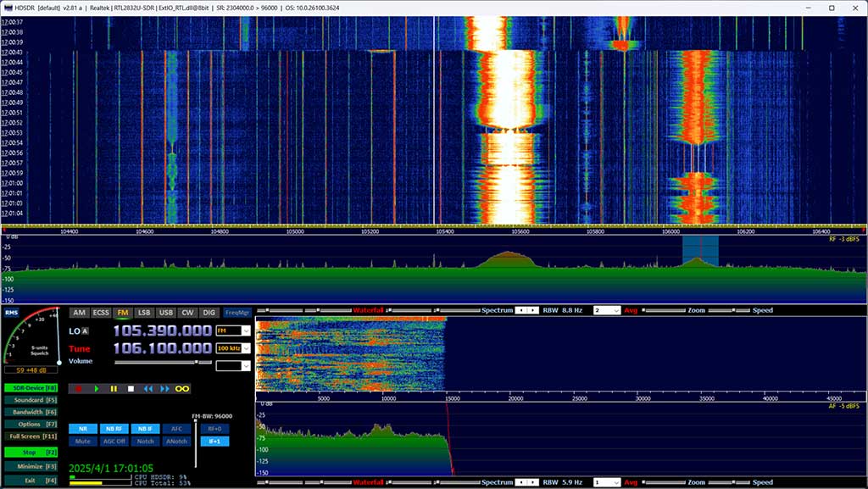Toggle the RF+0 button

click(x=214, y=429)
